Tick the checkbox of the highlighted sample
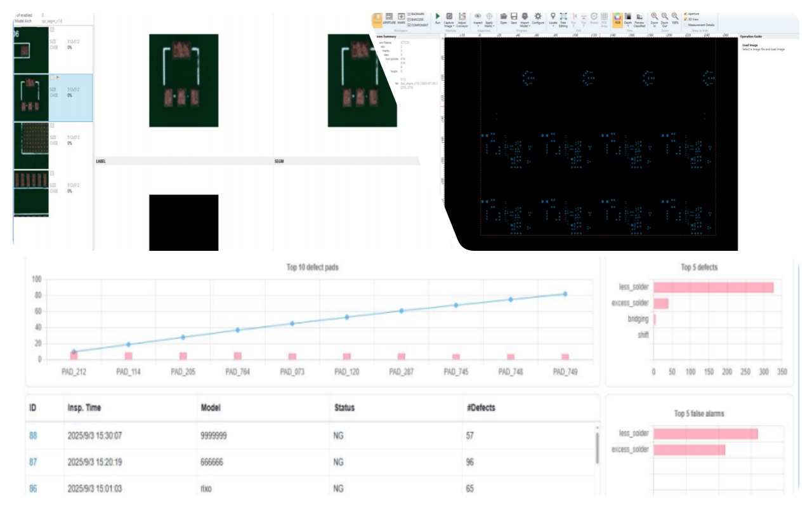 52,77
